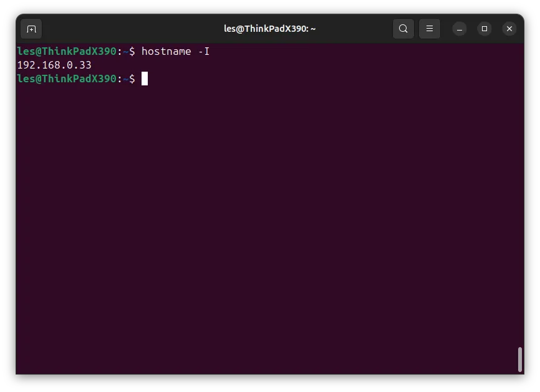Click the blue tilde on the last prompt
540x392 pixels.
[125, 79]
